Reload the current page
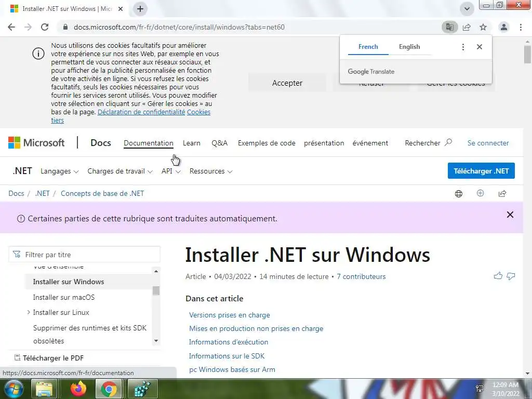The width and height of the screenshot is (532, 399). (45, 27)
